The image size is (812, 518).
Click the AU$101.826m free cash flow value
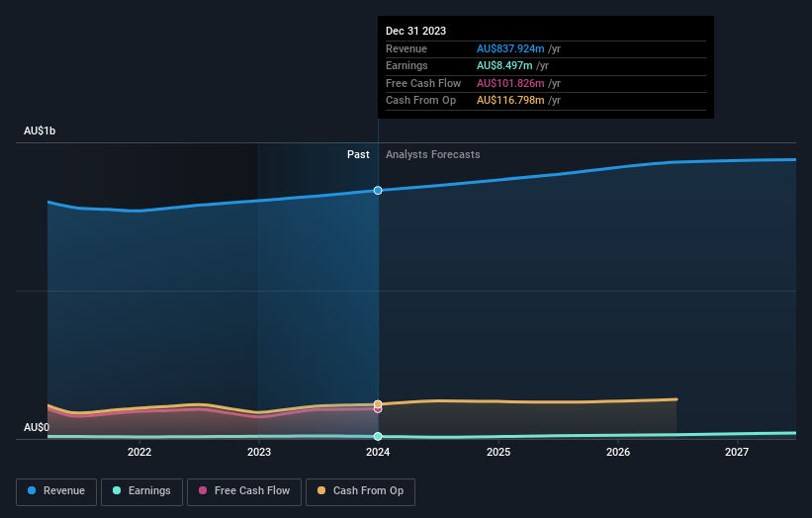(x=510, y=83)
